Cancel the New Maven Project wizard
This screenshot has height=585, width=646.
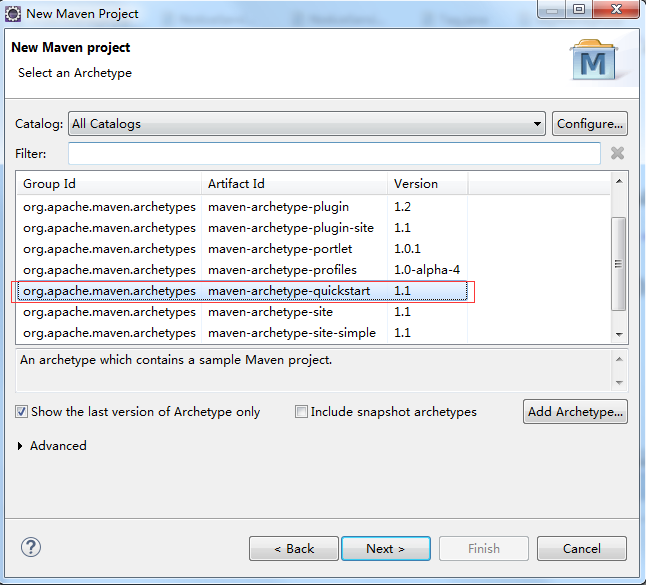point(582,549)
